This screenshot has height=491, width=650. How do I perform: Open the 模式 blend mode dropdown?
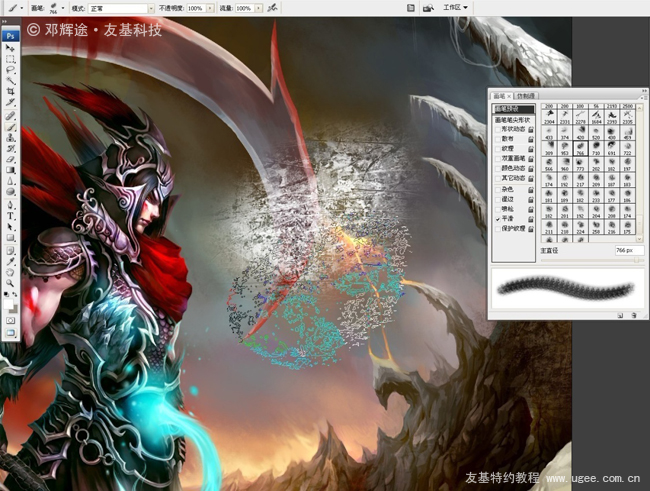point(150,8)
